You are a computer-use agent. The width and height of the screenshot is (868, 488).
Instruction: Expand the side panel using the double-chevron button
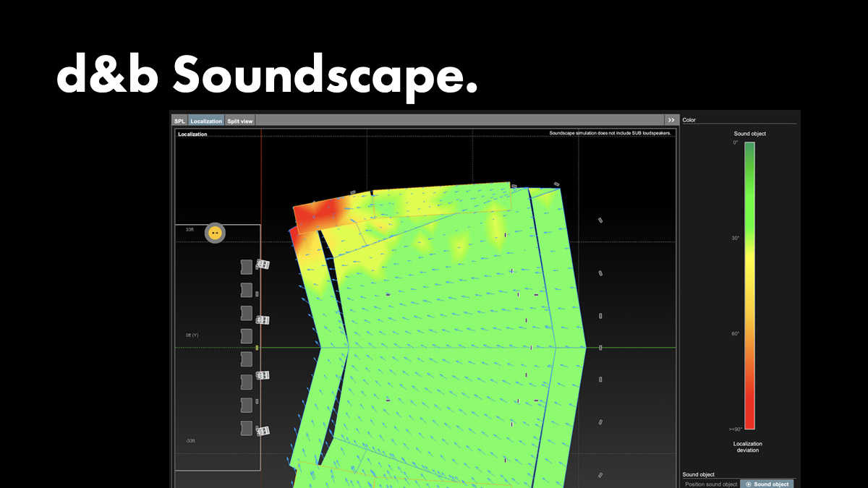(671, 119)
